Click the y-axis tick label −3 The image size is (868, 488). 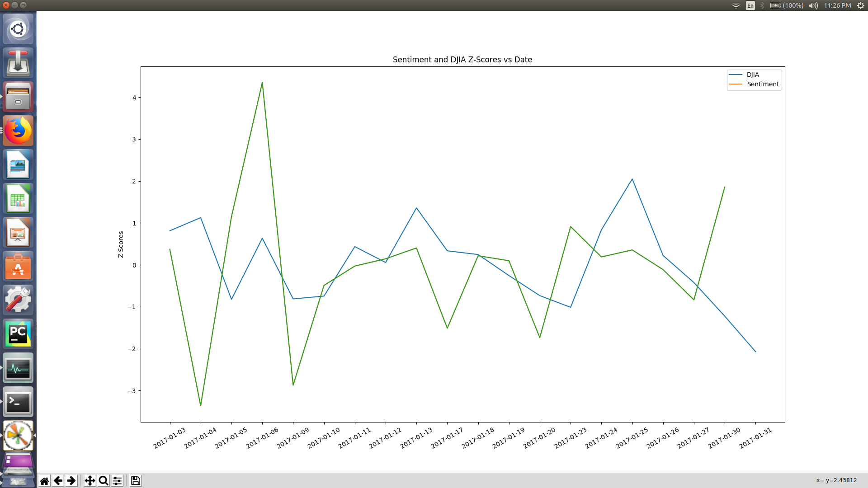pos(132,391)
